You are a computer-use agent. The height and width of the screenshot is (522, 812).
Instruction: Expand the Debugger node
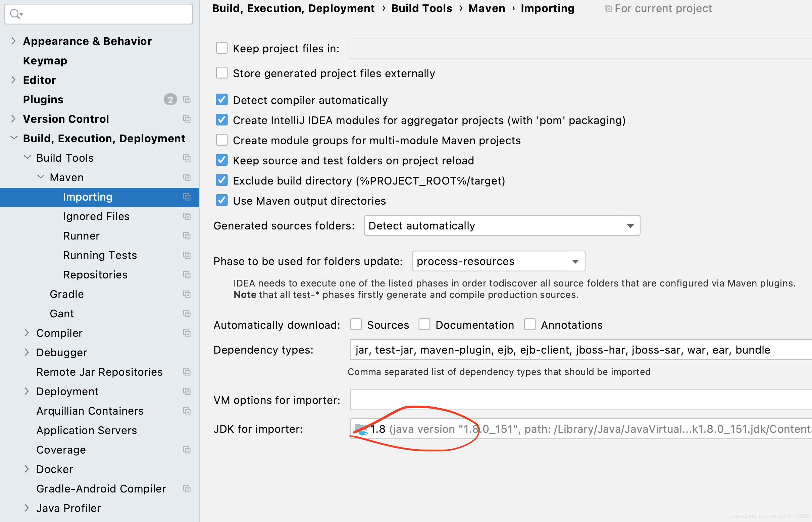pyautogui.click(x=27, y=353)
